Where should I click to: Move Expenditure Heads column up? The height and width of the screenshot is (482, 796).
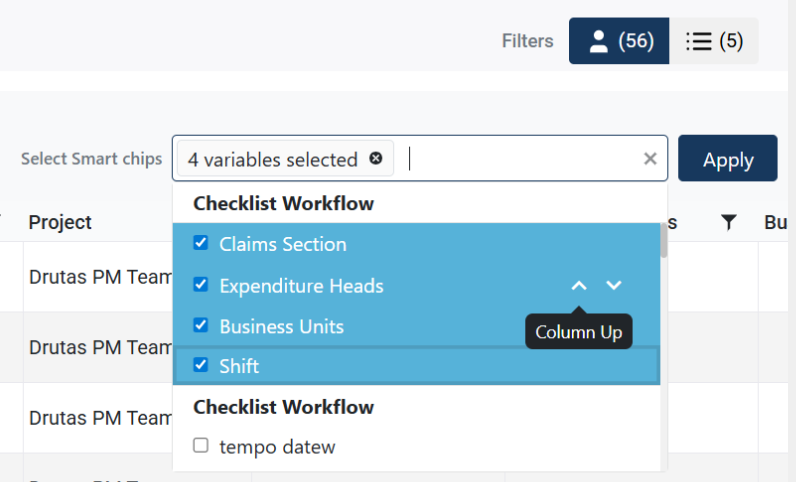coord(579,286)
